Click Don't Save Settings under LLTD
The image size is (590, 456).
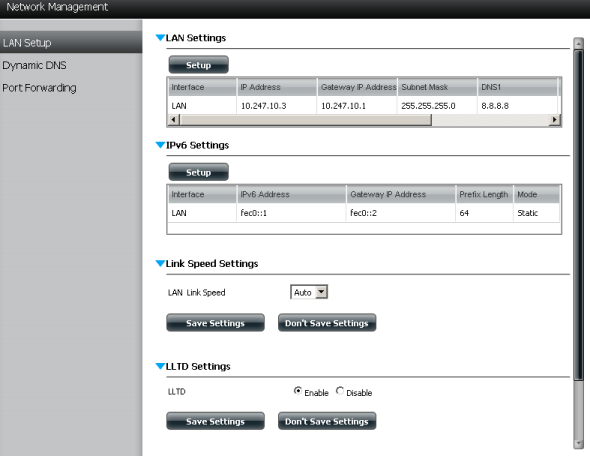click(x=327, y=421)
